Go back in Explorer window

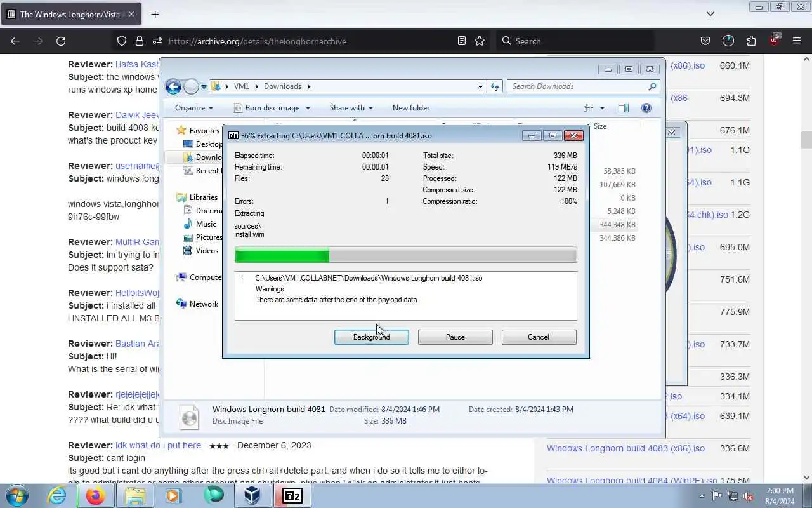[x=173, y=86]
